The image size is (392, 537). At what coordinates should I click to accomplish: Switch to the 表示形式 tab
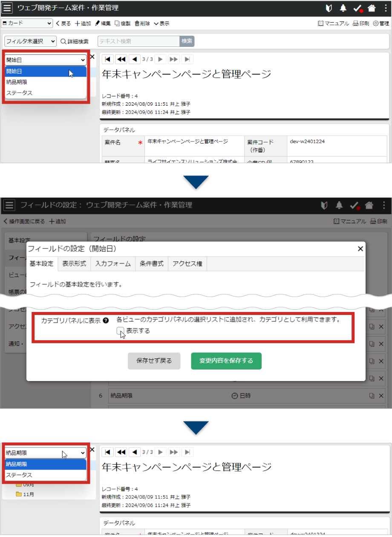pos(74,264)
